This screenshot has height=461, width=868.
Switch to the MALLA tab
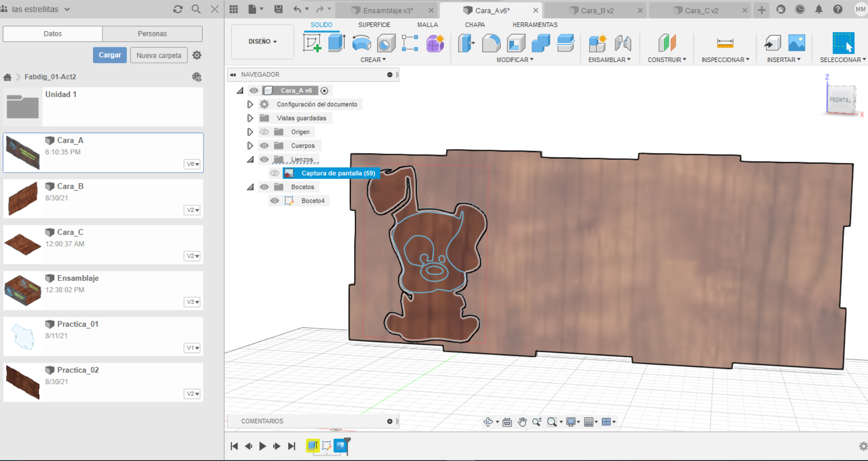pos(427,25)
